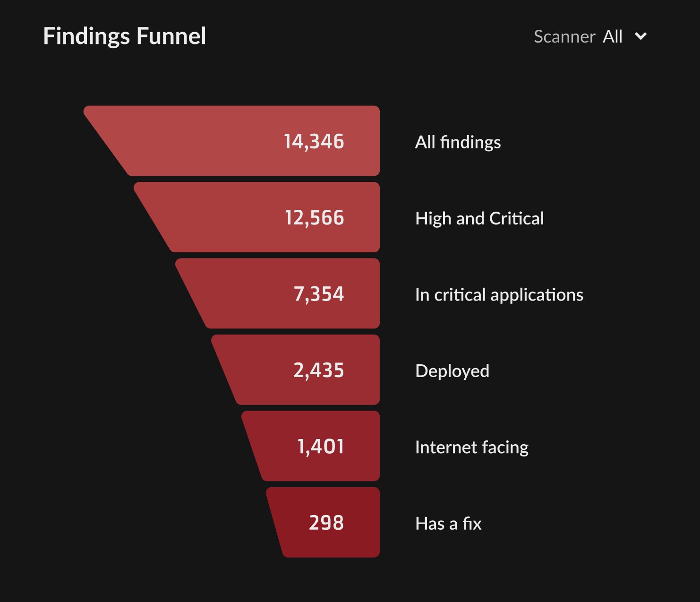
Task: Click the All findings text label
Action: [x=458, y=142]
